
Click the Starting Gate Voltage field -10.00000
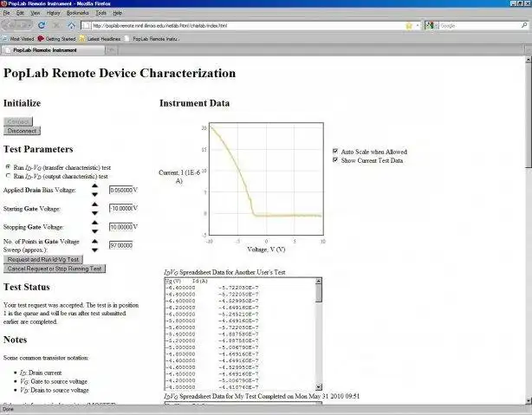coord(120,208)
